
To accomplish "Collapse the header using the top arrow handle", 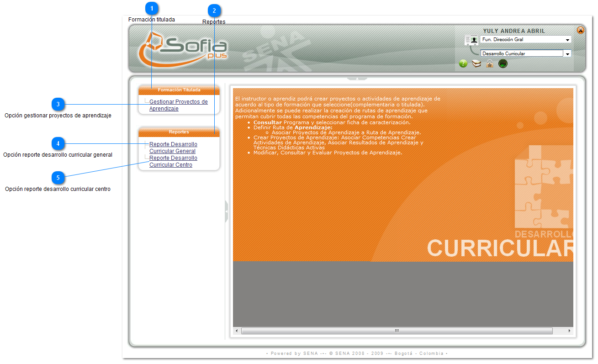I will pos(357,78).
